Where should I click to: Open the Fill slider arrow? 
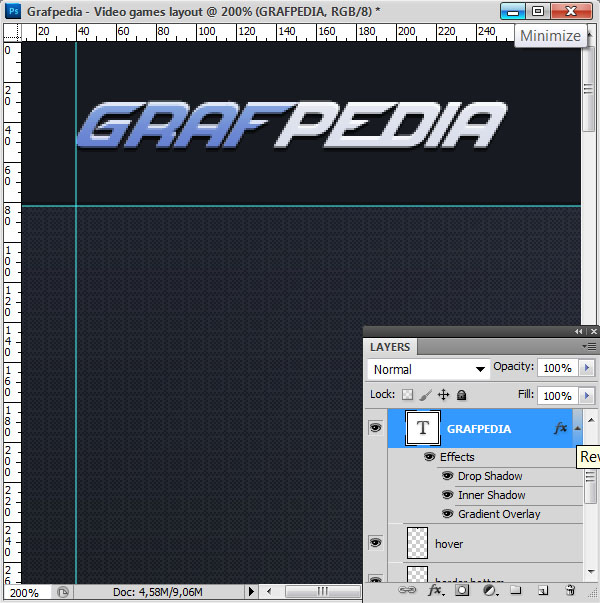(587, 395)
